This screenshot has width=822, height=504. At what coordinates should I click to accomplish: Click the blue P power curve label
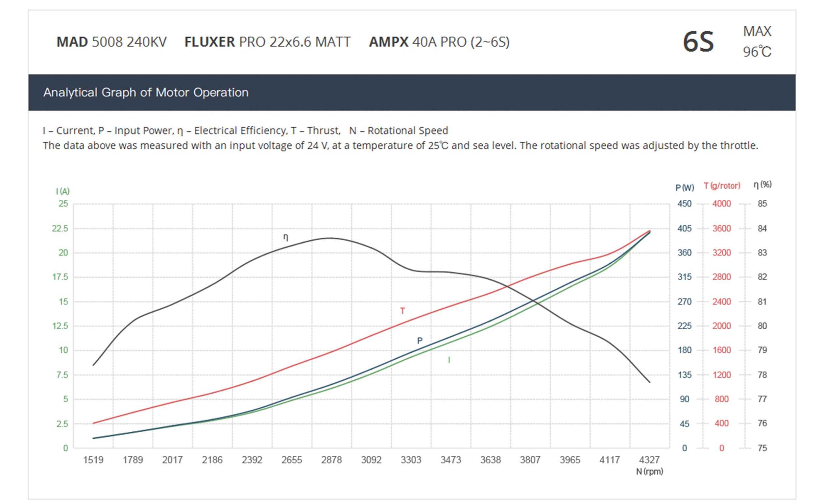click(420, 341)
